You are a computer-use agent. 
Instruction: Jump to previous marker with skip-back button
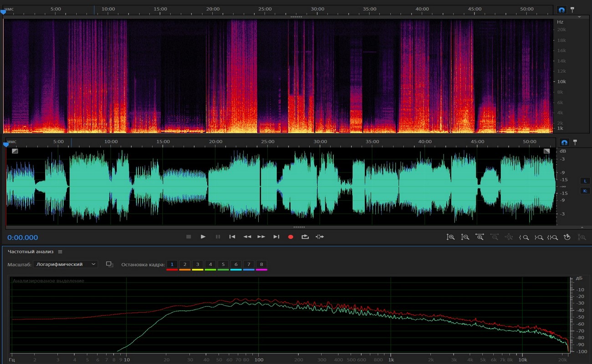(232, 237)
